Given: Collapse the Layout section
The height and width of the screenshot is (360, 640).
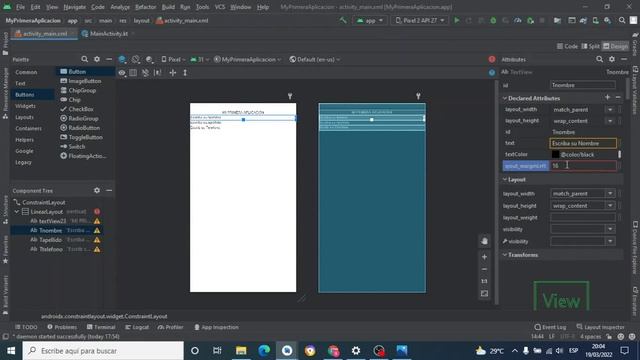Looking at the screenshot, I should tap(505, 180).
